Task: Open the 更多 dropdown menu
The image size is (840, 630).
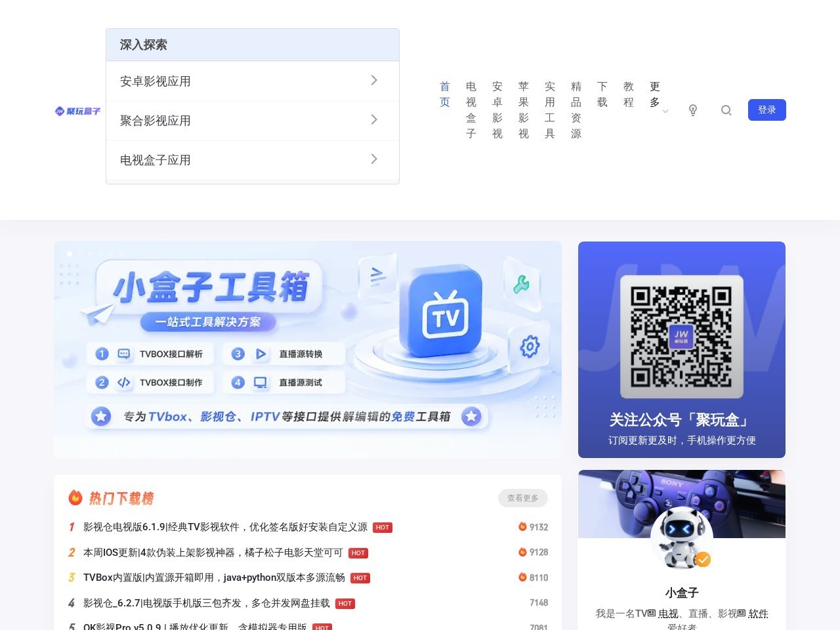Action: pyautogui.click(x=658, y=94)
